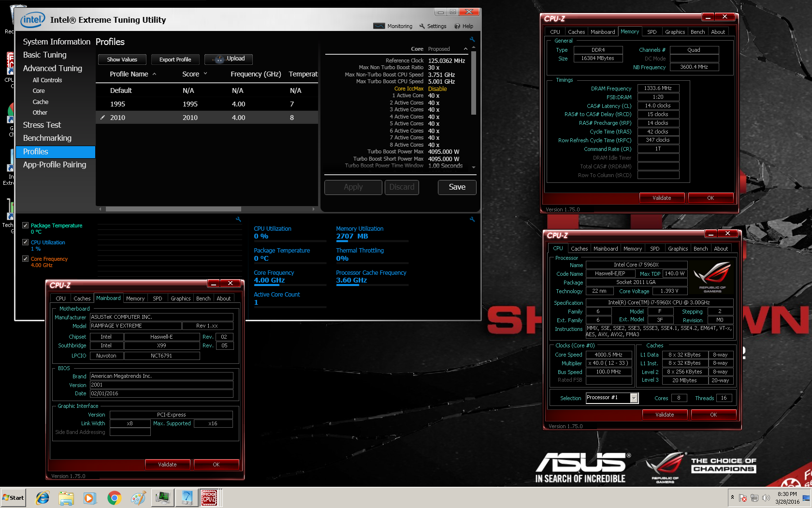Switch to SPD tab in Memory CPU-Z window

[x=652, y=32]
